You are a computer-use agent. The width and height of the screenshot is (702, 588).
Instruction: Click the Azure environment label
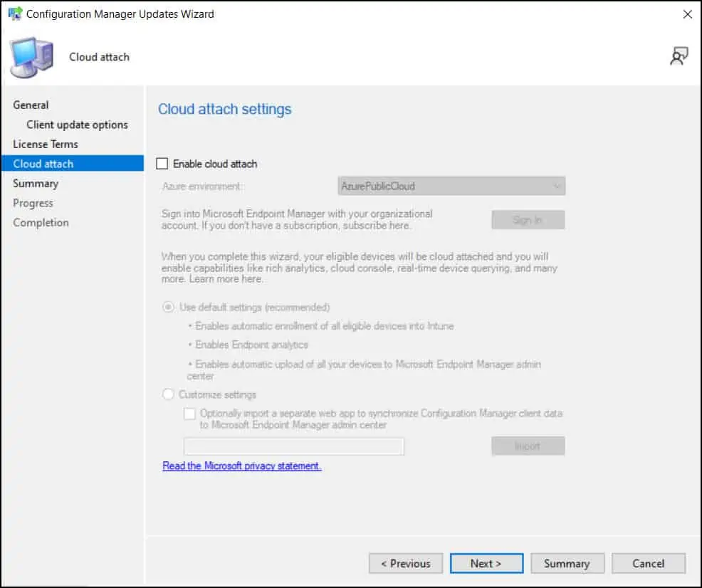tap(201, 187)
